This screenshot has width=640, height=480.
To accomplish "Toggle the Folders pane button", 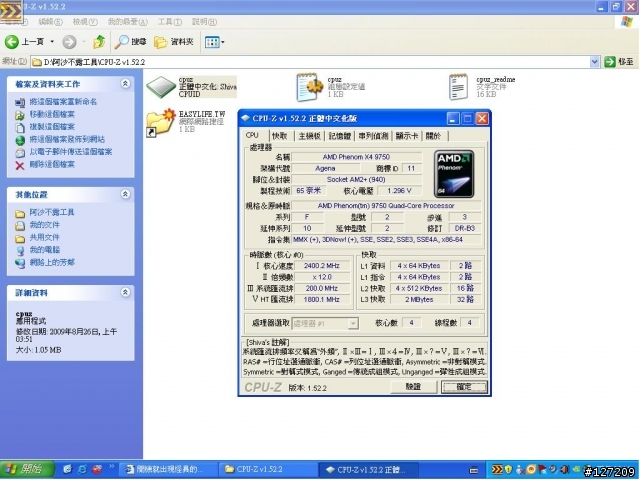I will [x=174, y=42].
